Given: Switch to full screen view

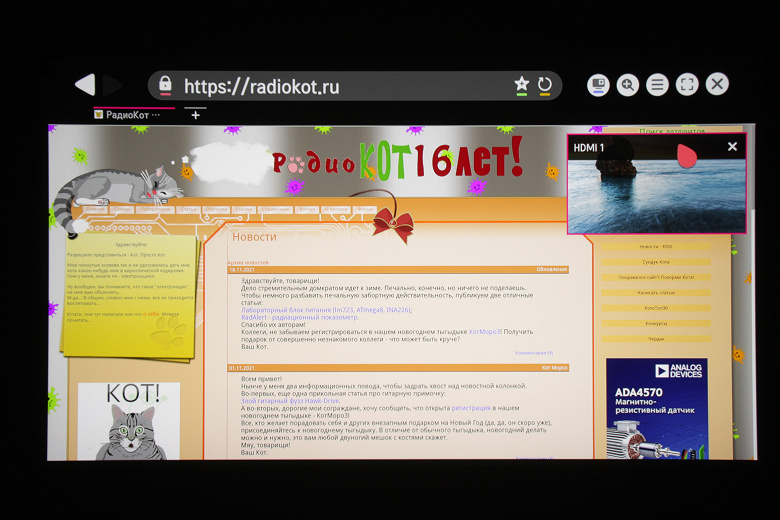Looking at the screenshot, I should pyautogui.click(x=687, y=85).
